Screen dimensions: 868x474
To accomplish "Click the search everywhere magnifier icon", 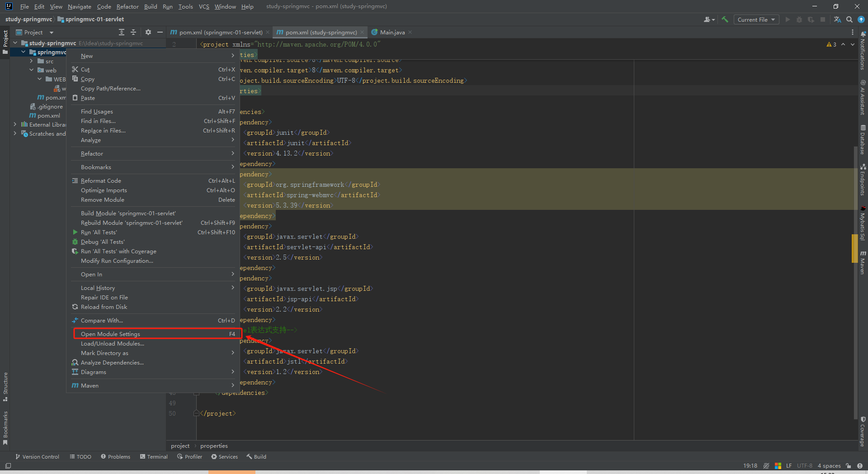I will point(850,19).
